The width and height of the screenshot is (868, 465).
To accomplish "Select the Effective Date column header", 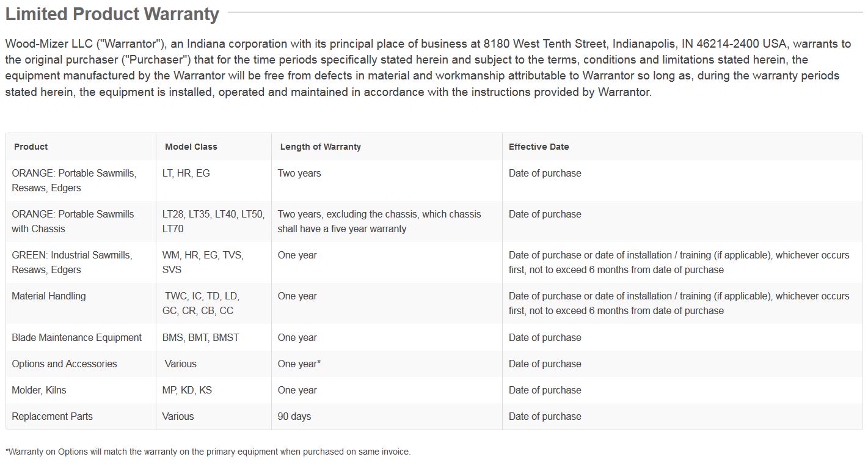I will [x=539, y=147].
